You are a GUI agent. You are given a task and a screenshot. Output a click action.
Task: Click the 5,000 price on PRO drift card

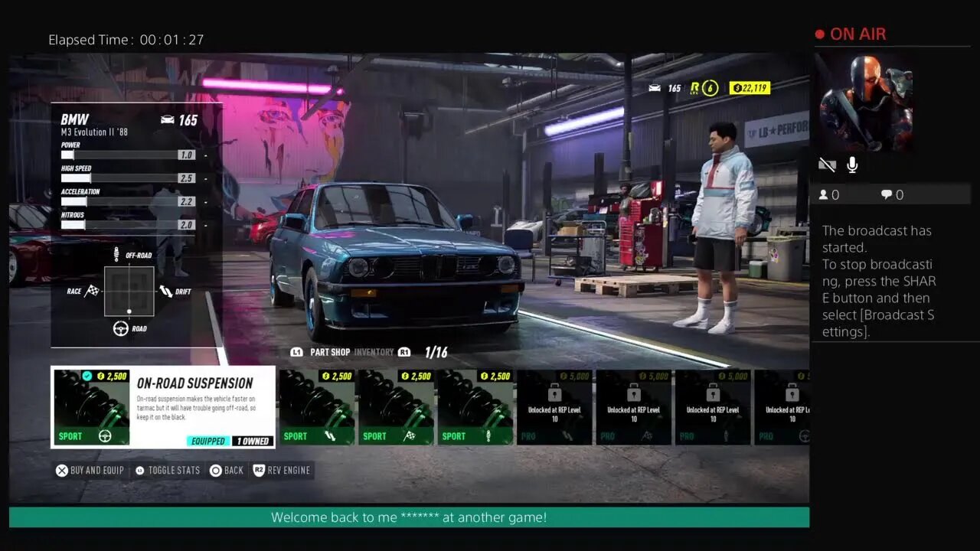click(x=576, y=376)
